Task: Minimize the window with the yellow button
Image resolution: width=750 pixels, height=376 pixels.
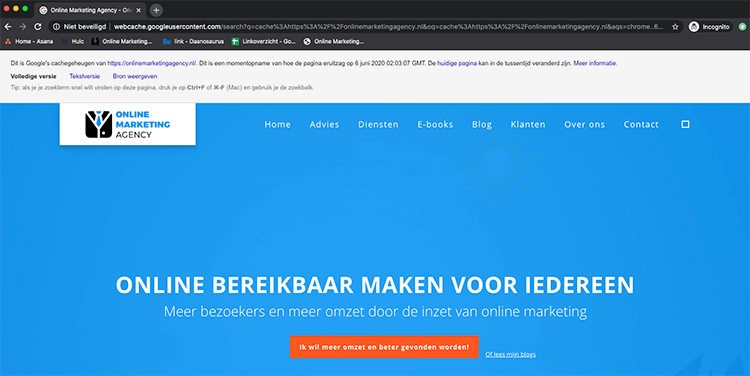Action: coord(16,9)
